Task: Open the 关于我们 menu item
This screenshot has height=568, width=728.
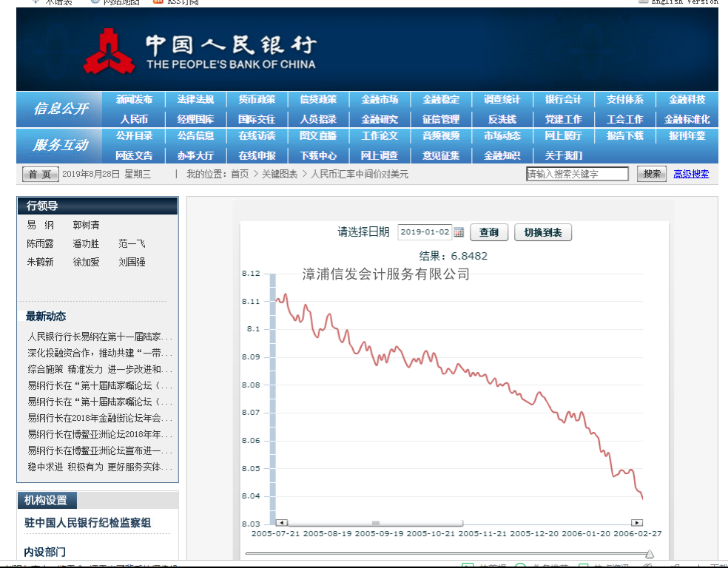Action: click(x=563, y=155)
